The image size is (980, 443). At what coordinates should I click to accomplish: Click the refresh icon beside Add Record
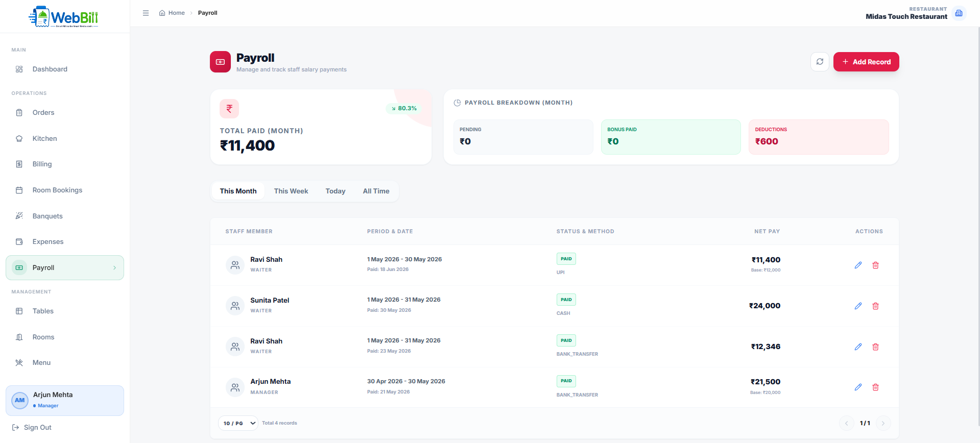click(x=820, y=62)
